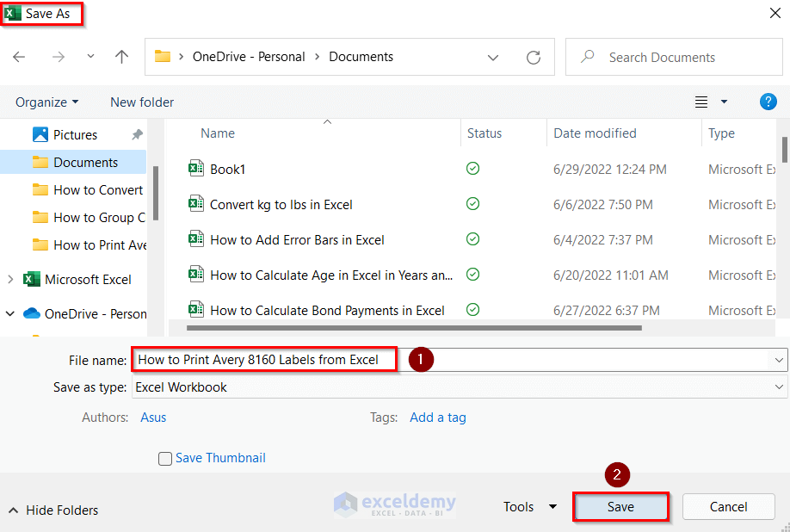Click the 6/20/2022 11:01 AM date cell
This screenshot has width=790, height=532.
point(611,275)
